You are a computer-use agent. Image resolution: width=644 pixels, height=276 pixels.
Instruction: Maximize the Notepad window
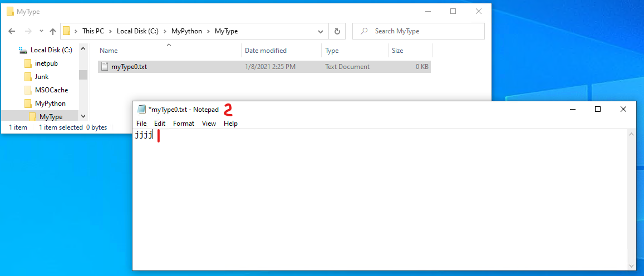click(x=598, y=110)
